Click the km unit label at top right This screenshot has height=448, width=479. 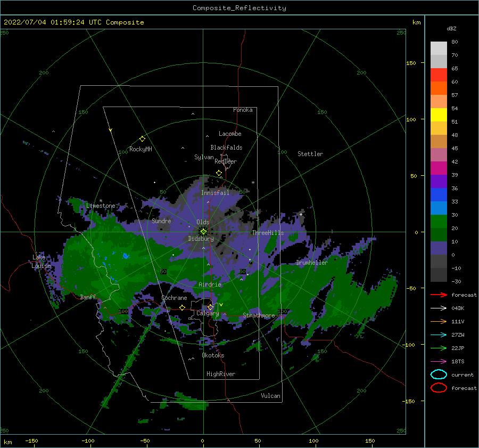[x=416, y=22]
